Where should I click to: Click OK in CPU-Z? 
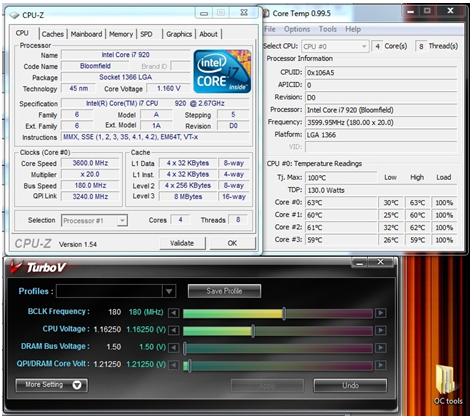(232, 243)
